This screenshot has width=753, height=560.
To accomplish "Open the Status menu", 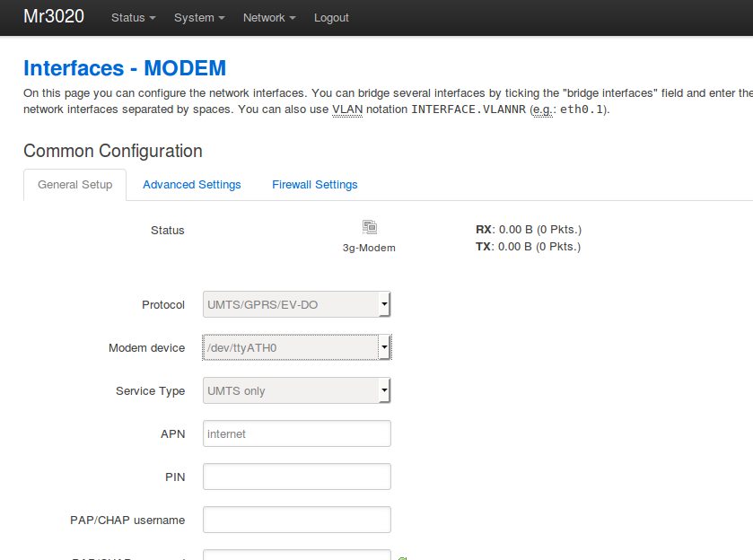I will pyautogui.click(x=132, y=17).
